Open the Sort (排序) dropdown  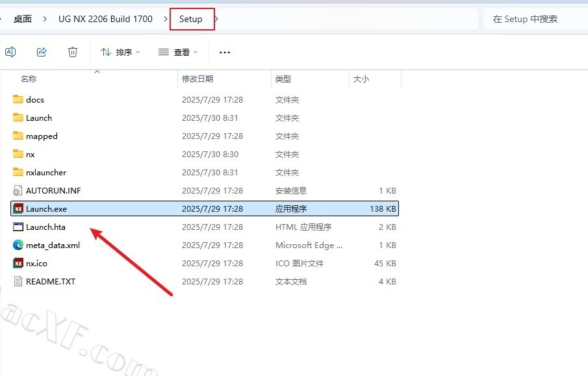pyautogui.click(x=120, y=52)
